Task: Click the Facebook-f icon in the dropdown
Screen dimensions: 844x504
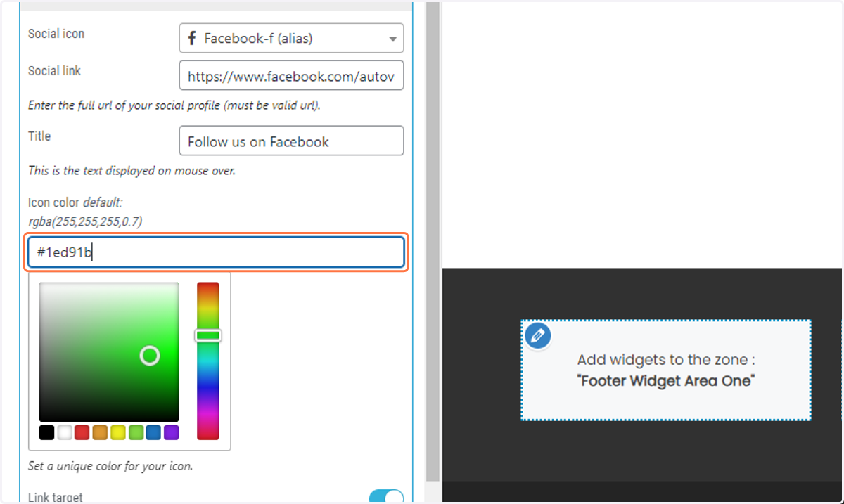Action: click(x=192, y=39)
